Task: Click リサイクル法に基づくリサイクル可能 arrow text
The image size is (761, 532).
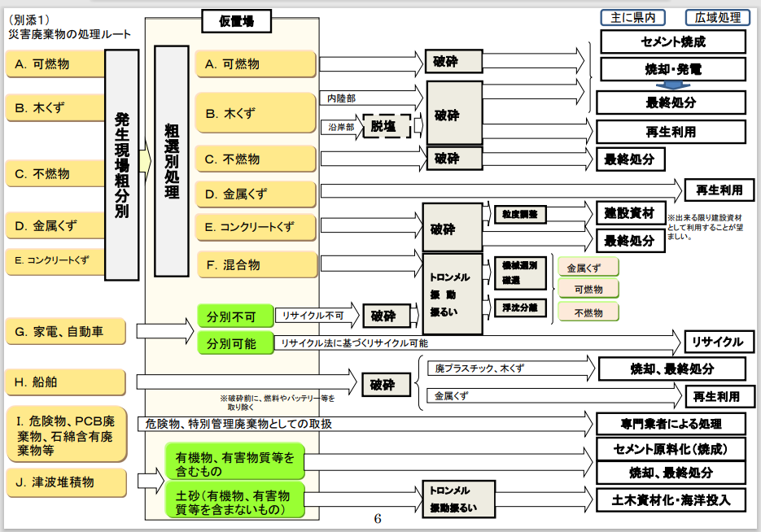Action: click(354, 343)
